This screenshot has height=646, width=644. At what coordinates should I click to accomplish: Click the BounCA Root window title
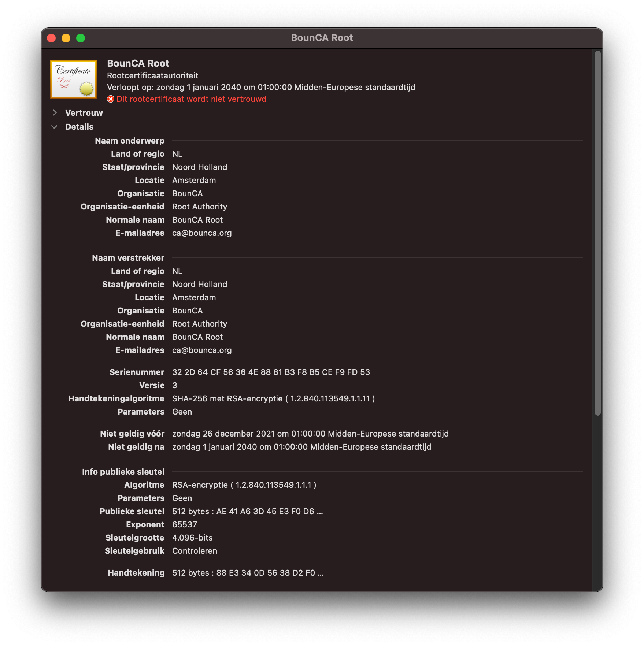322,38
